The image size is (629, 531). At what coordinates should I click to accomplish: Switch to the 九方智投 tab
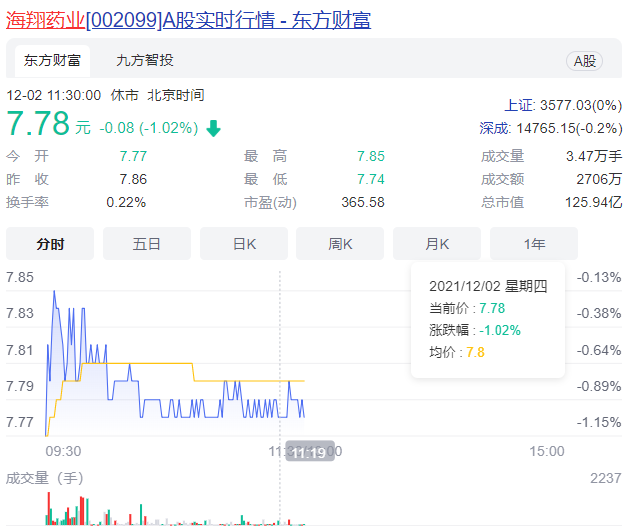(144, 61)
